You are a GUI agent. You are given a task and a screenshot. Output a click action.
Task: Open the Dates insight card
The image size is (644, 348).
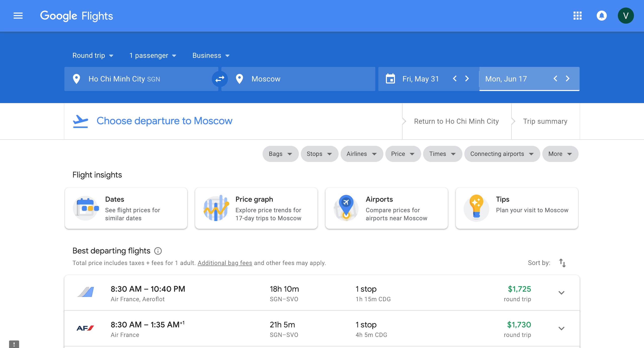click(126, 208)
